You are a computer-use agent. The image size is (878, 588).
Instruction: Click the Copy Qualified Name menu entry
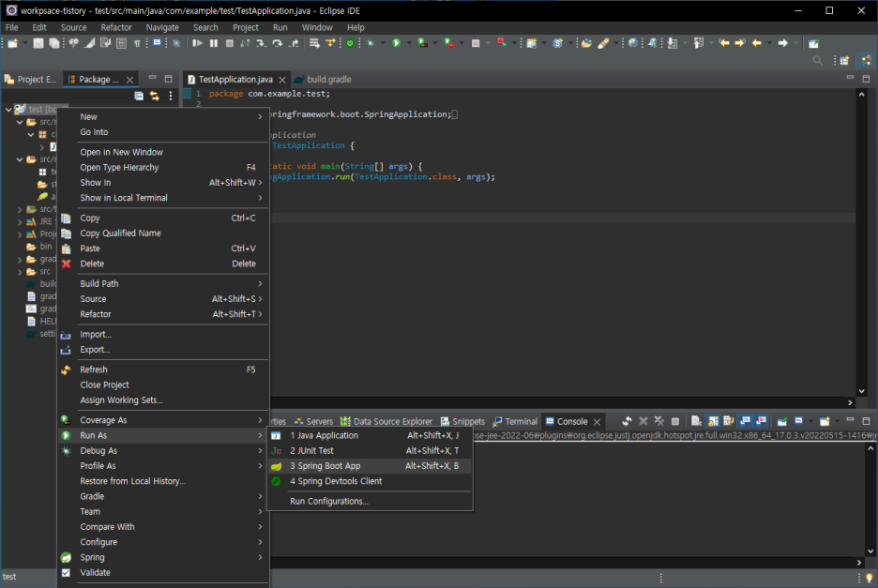click(163, 233)
